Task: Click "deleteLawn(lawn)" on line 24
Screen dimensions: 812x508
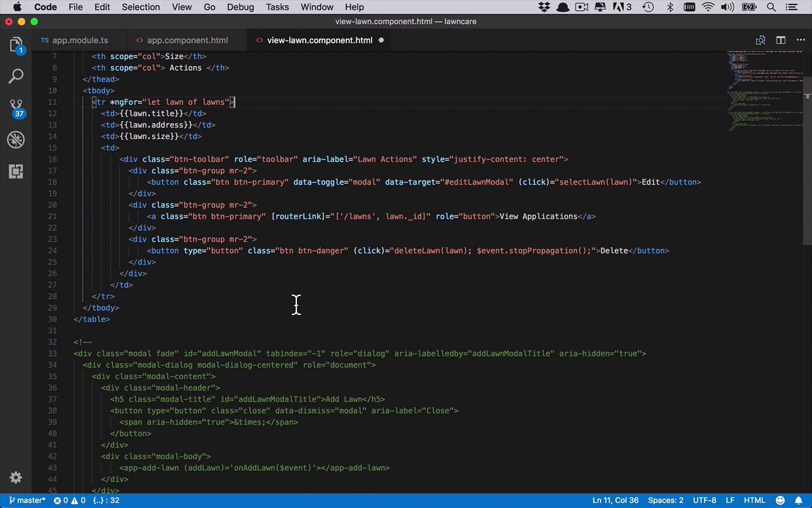Action: pyautogui.click(x=431, y=250)
